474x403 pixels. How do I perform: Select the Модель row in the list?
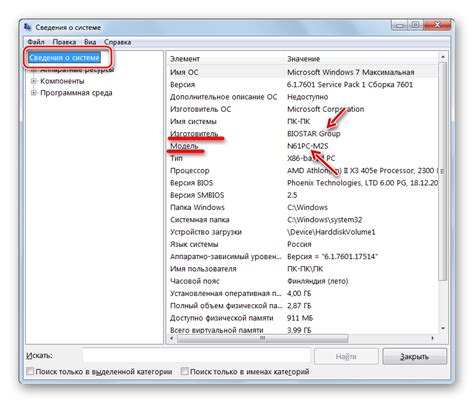tap(302, 146)
